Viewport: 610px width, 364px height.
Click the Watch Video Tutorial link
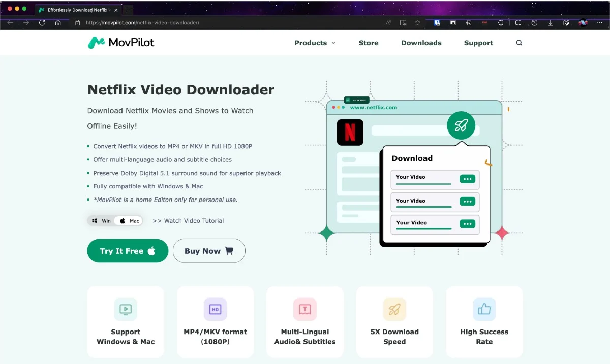[188, 221]
